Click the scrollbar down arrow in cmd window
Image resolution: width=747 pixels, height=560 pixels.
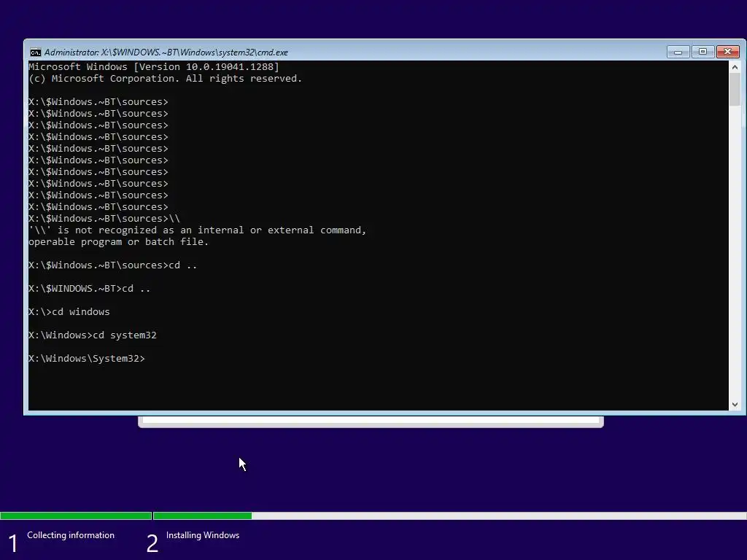(x=735, y=404)
